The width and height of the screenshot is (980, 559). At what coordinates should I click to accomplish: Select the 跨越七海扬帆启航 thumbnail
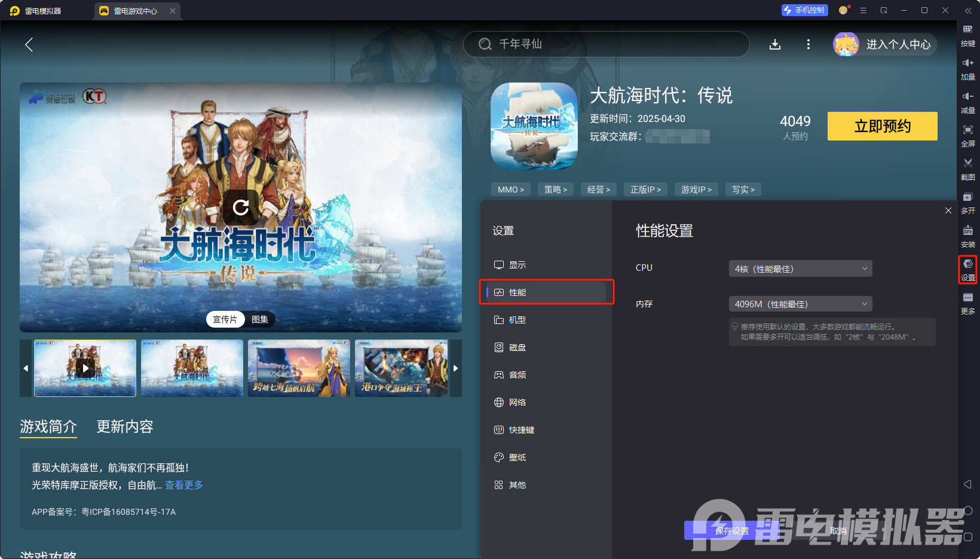coord(299,368)
